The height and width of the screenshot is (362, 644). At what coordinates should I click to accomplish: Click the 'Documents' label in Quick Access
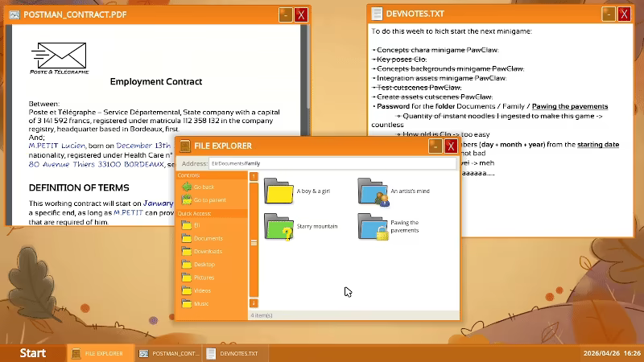point(208,238)
